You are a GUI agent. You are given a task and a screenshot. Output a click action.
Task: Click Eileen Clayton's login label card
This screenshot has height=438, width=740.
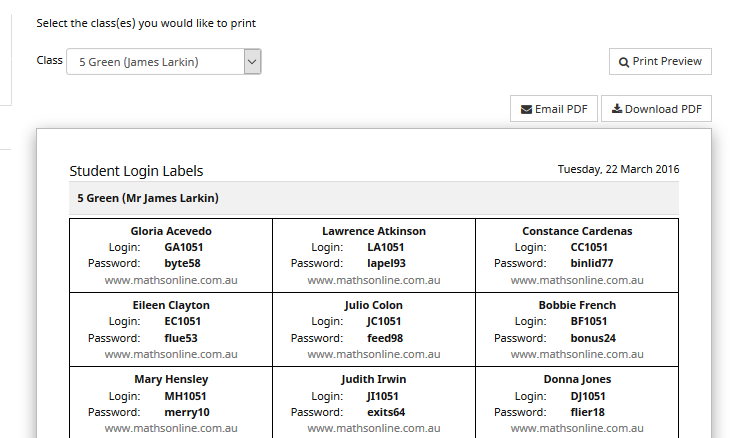click(x=171, y=329)
